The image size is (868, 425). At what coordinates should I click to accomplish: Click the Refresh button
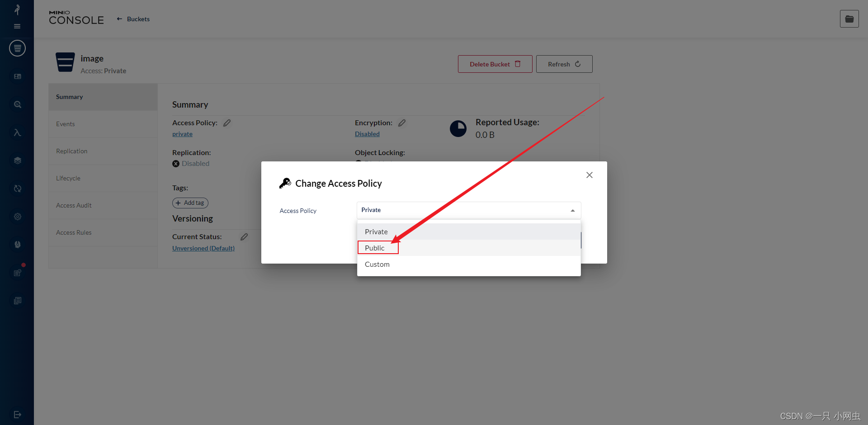(x=564, y=64)
